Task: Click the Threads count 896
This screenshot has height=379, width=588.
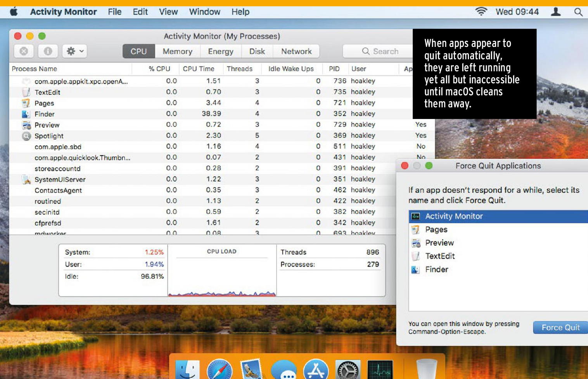Action: pos(373,252)
